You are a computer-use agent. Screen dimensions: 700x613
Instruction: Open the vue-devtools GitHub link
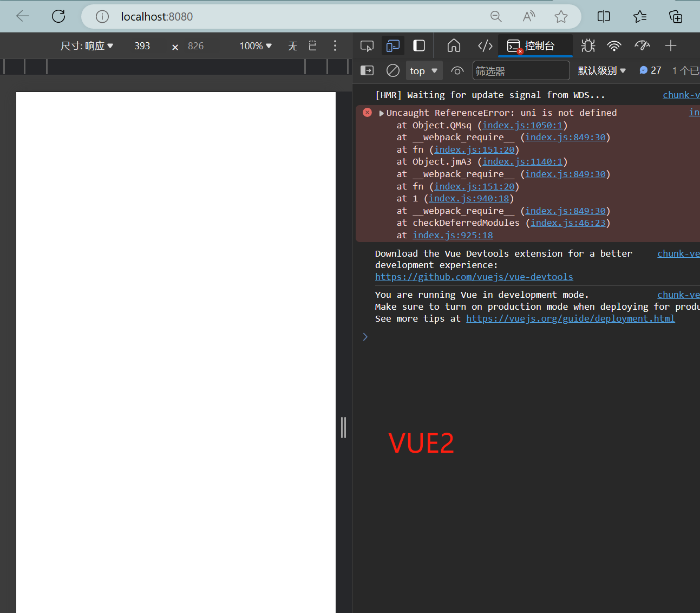point(474,277)
